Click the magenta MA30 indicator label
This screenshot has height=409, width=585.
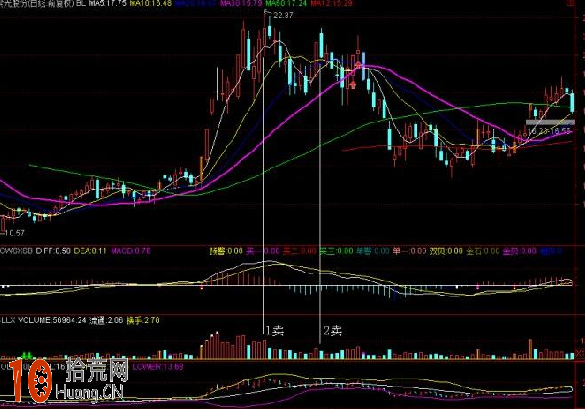tap(240, 3)
